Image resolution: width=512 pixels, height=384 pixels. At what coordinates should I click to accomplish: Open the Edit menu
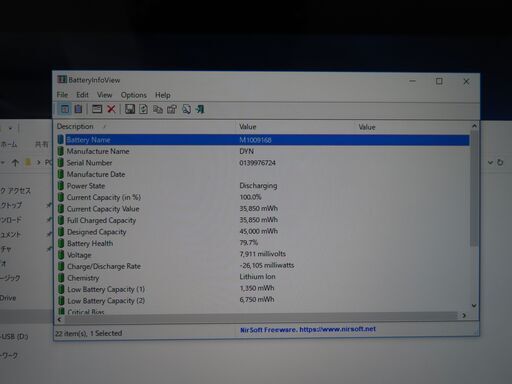coord(82,95)
